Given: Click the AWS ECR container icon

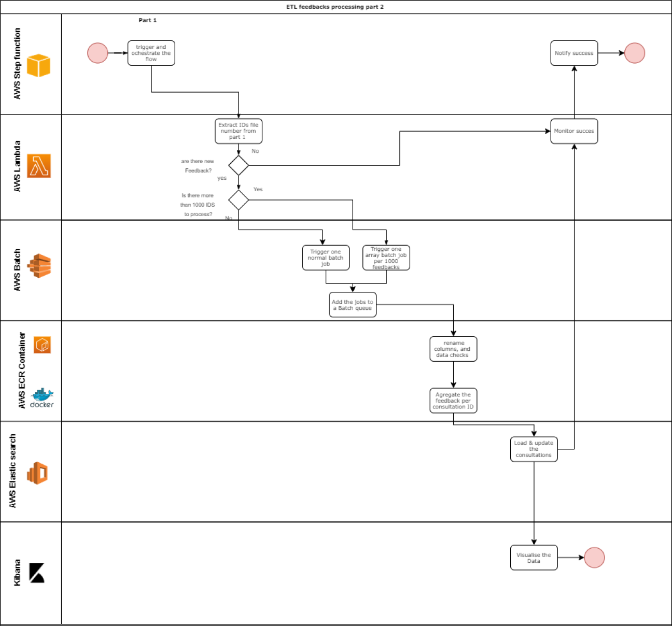Looking at the screenshot, I should pyautogui.click(x=42, y=345).
